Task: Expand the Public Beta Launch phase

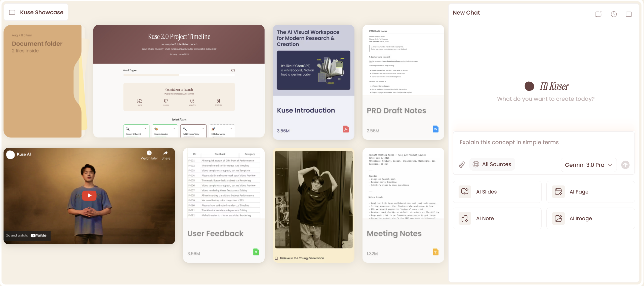Action: 231,128
